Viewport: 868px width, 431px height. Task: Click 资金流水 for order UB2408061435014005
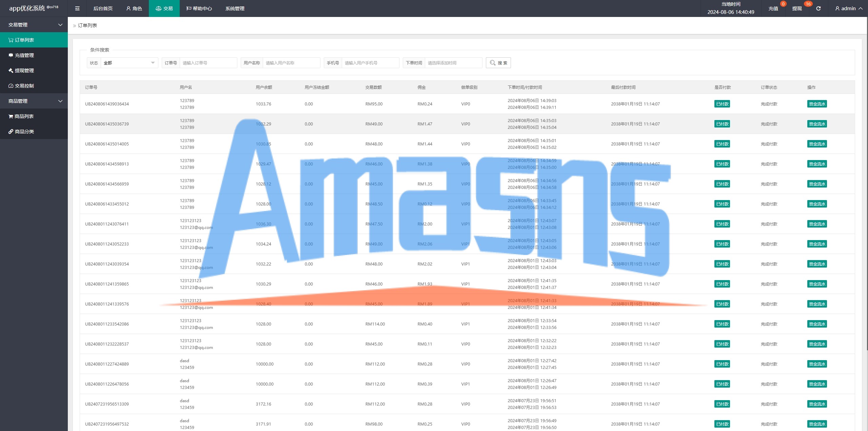coord(817,144)
